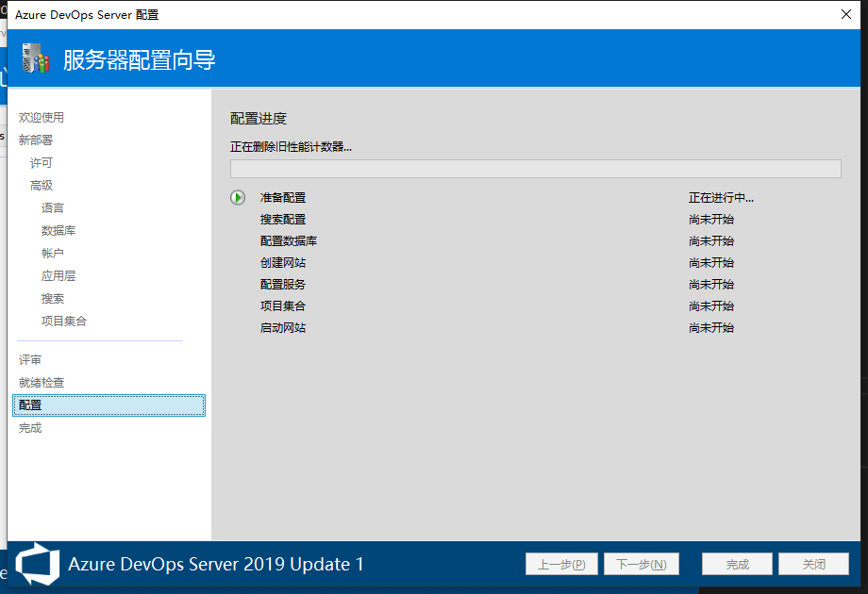Open the 许可 step in sidebar
Screen dimensions: 868x594
(42, 163)
